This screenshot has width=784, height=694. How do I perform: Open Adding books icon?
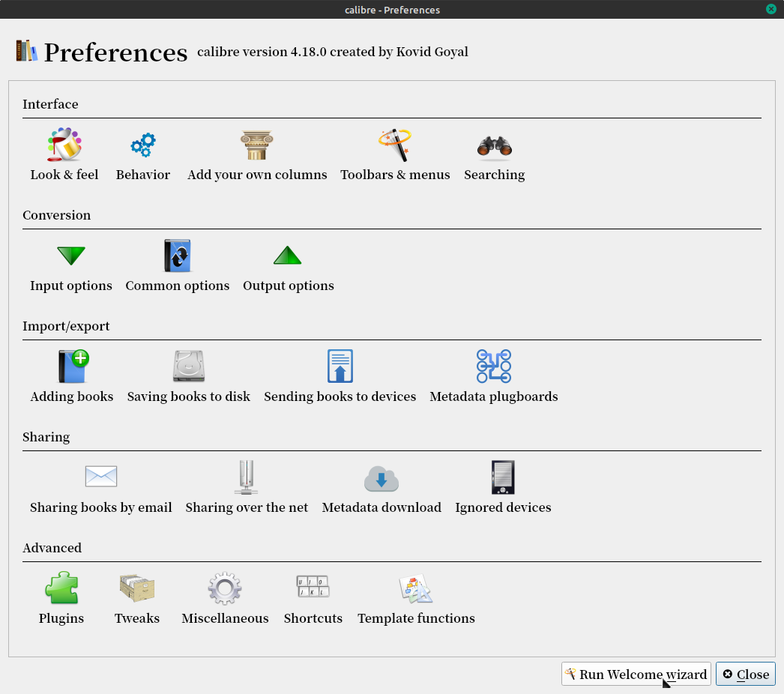73,366
